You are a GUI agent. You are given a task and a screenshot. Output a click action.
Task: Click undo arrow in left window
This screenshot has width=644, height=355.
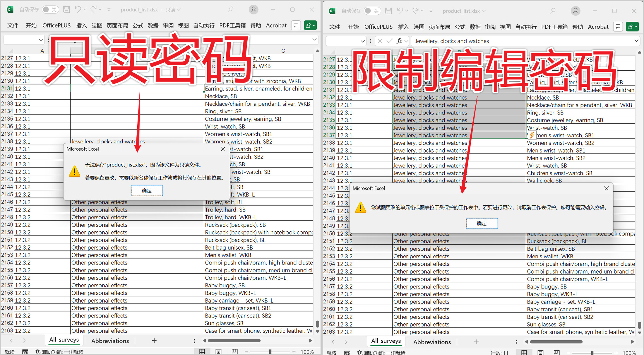click(x=78, y=10)
